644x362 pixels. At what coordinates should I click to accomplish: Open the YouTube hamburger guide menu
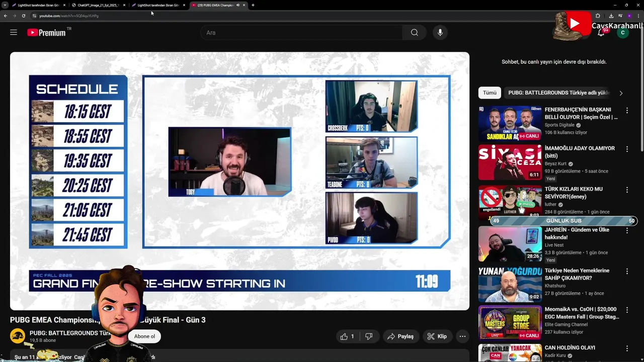[x=14, y=33]
